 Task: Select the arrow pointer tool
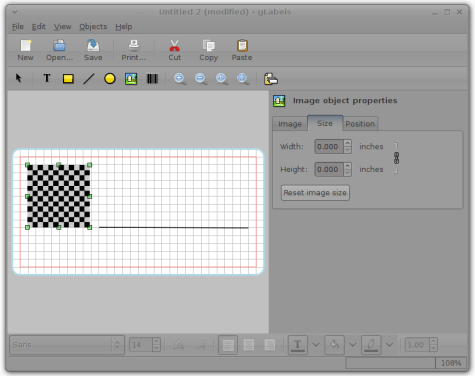(18, 78)
